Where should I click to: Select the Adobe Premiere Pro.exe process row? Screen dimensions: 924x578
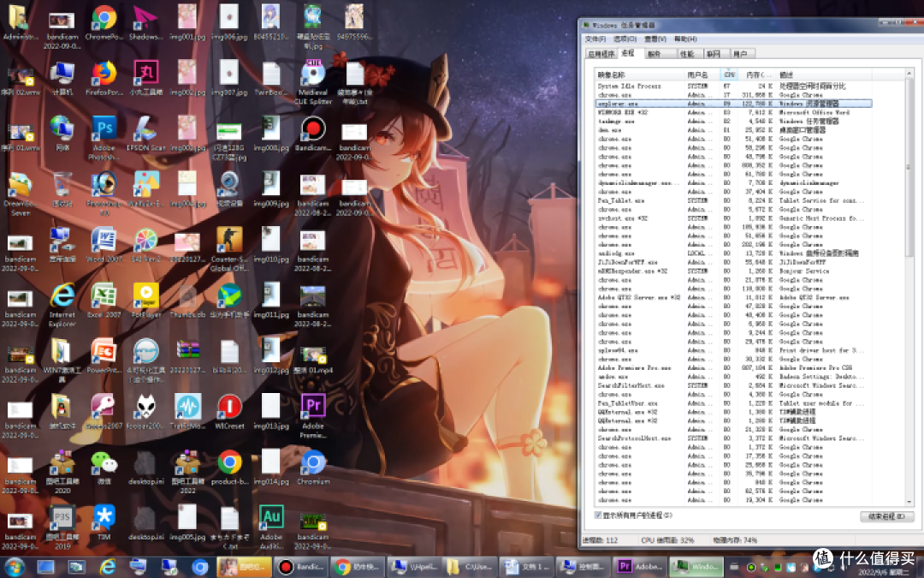[733, 368]
